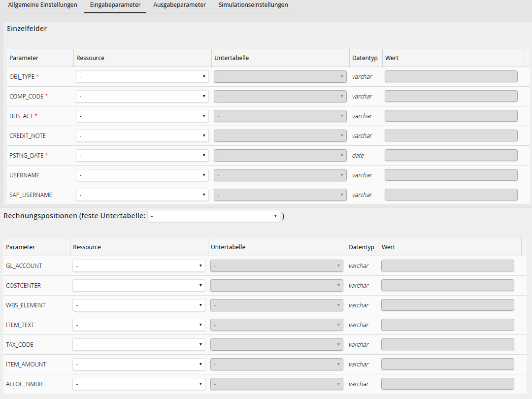Image resolution: width=532 pixels, height=399 pixels.
Task: Expand the WBS_ELEMENT Ressource dropdown
Action: pyautogui.click(x=138, y=305)
